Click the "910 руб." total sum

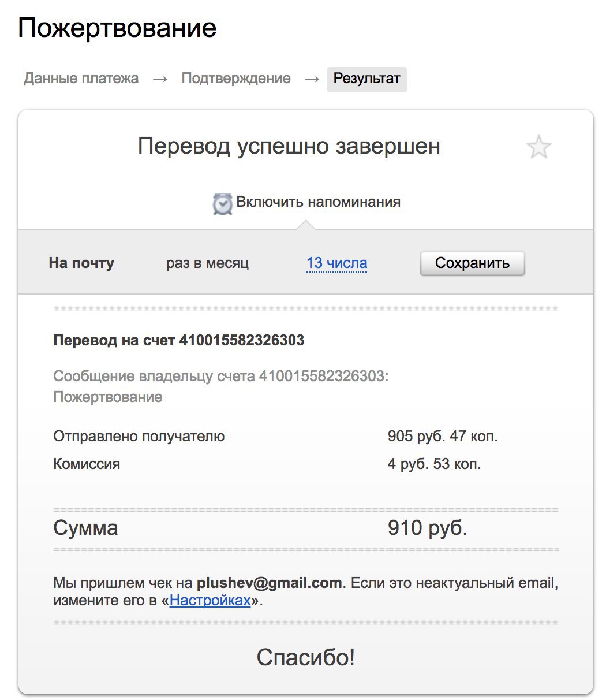coord(427,528)
